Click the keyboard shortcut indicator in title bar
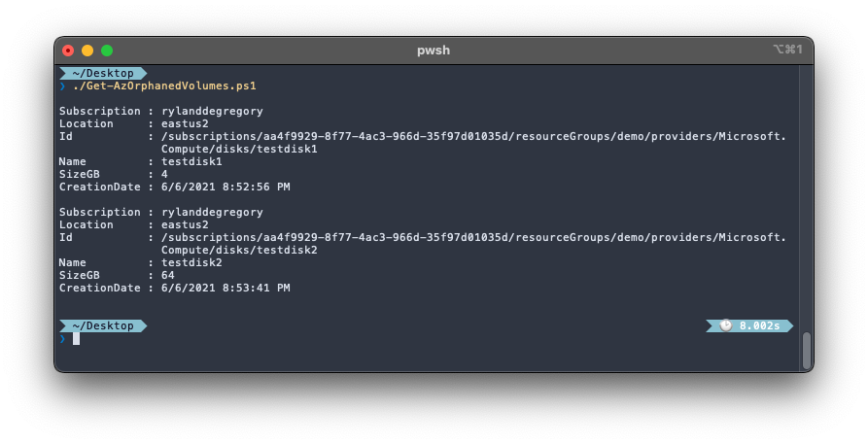 click(787, 50)
